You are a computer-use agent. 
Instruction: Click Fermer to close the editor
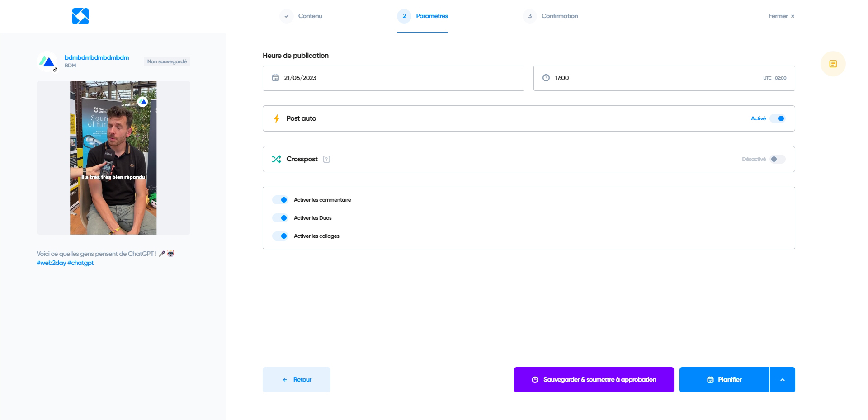(x=781, y=16)
